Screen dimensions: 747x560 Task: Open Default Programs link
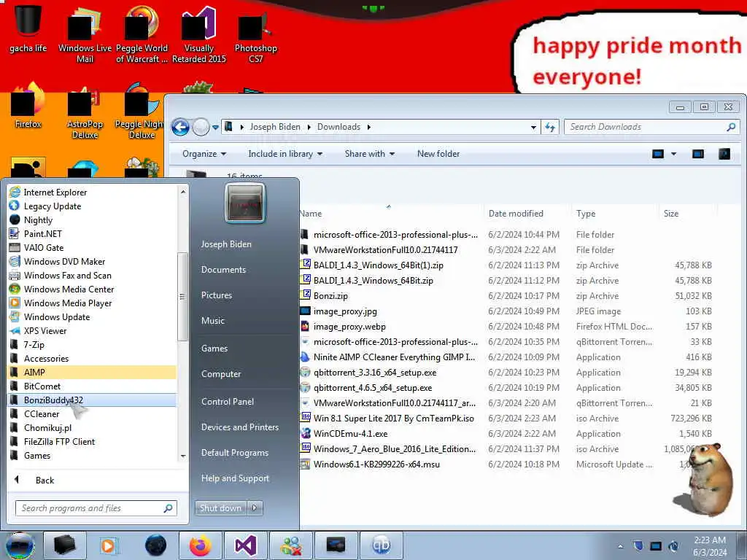click(x=234, y=452)
